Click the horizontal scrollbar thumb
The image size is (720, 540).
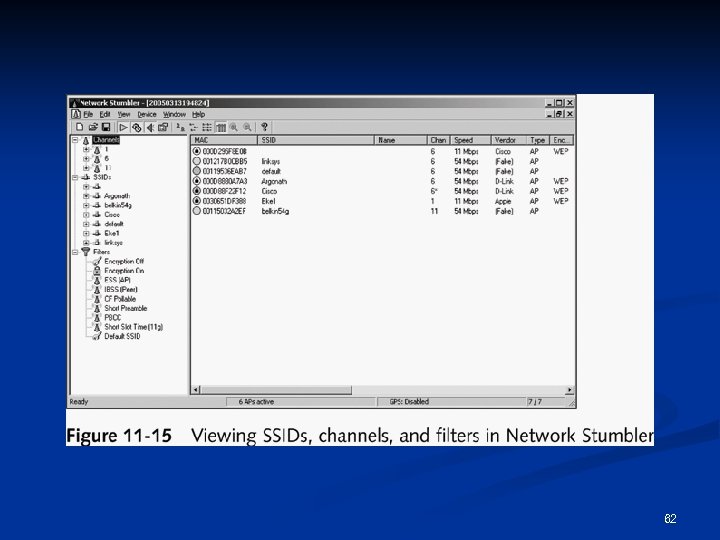tap(276, 390)
